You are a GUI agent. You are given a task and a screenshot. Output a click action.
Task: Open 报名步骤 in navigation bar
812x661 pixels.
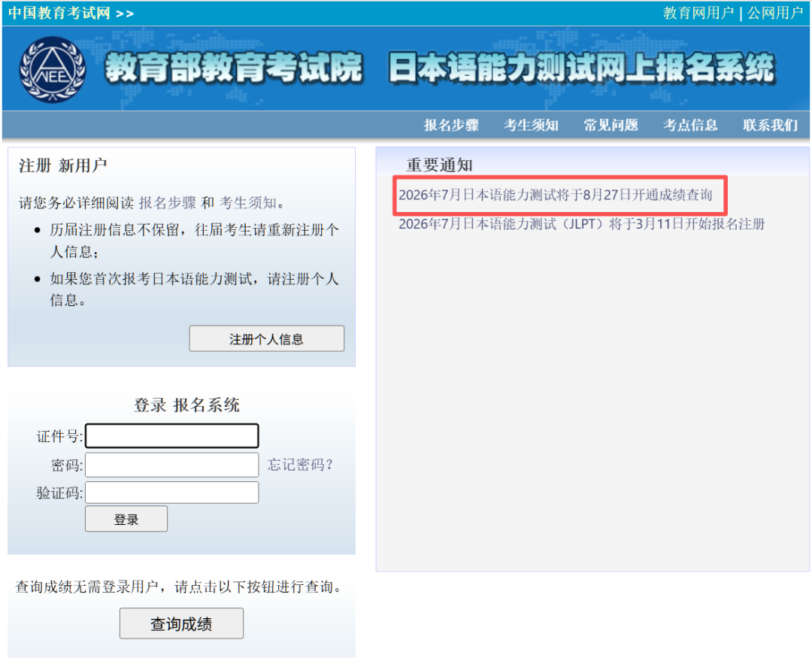(451, 125)
